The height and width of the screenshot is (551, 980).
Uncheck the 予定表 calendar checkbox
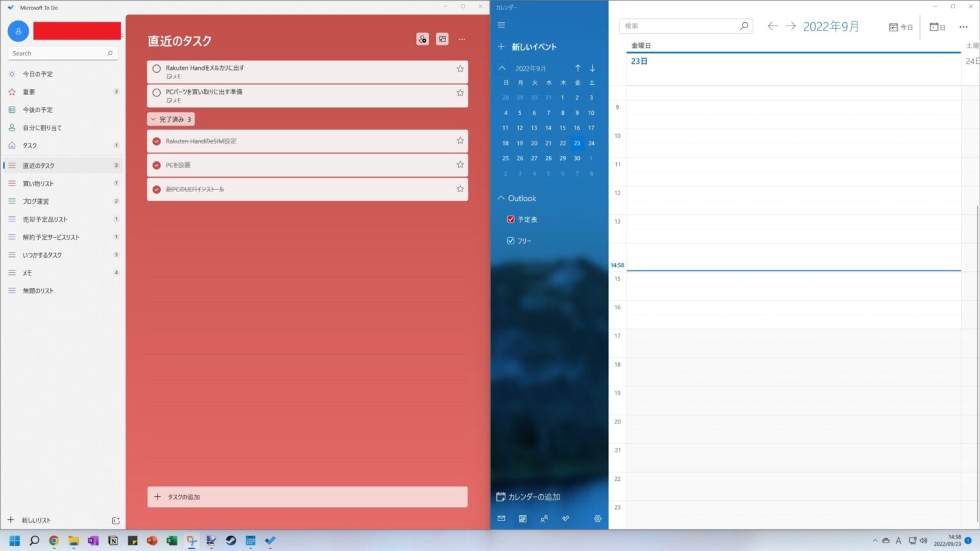click(510, 219)
